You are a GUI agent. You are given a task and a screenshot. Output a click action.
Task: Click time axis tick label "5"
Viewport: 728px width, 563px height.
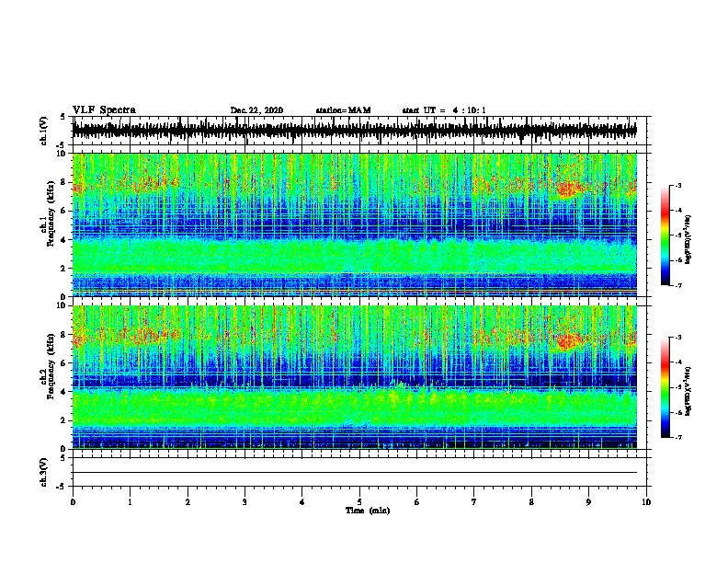[359, 502]
